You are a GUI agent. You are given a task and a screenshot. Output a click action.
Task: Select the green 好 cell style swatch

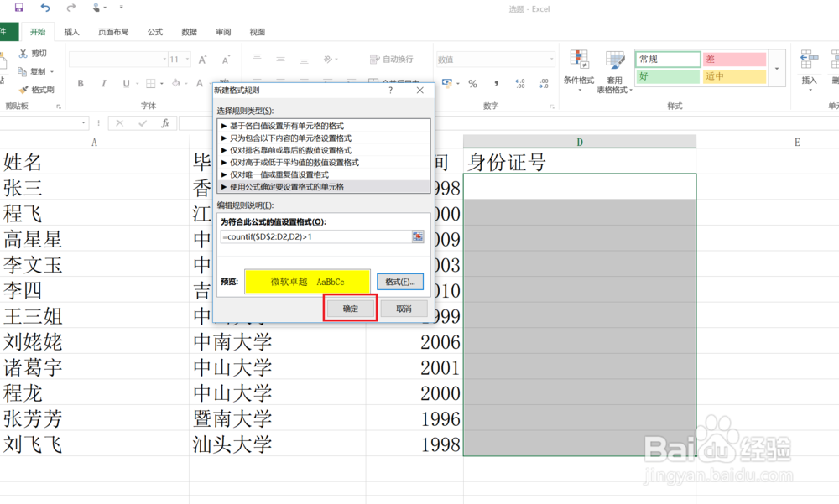tap(667, 75)
